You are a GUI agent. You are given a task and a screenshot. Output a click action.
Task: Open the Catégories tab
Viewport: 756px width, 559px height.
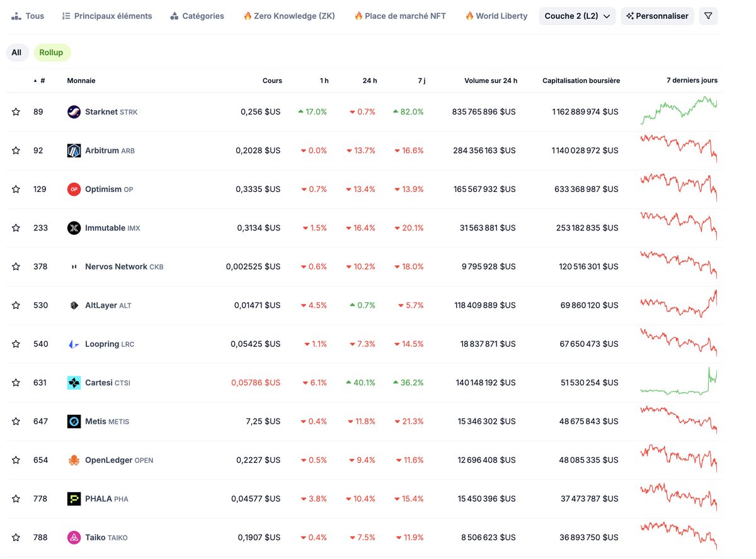197,16
